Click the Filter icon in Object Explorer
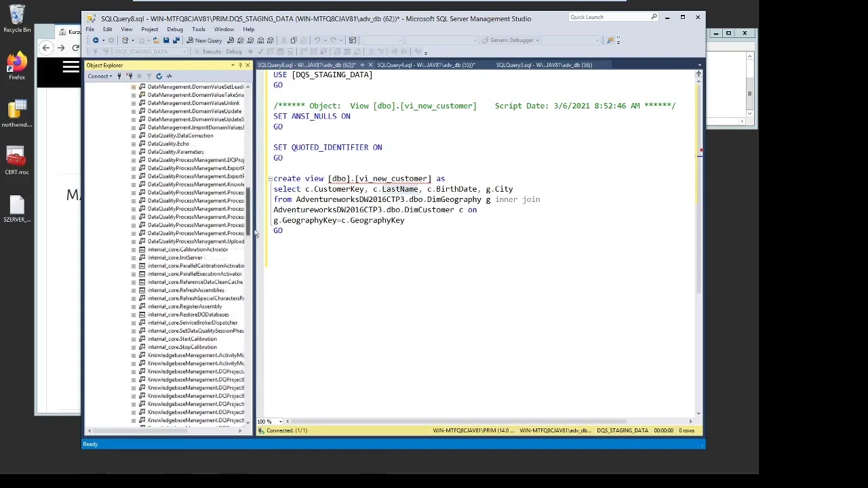Viewport: 868px width, 488px height. pos(149,76)
